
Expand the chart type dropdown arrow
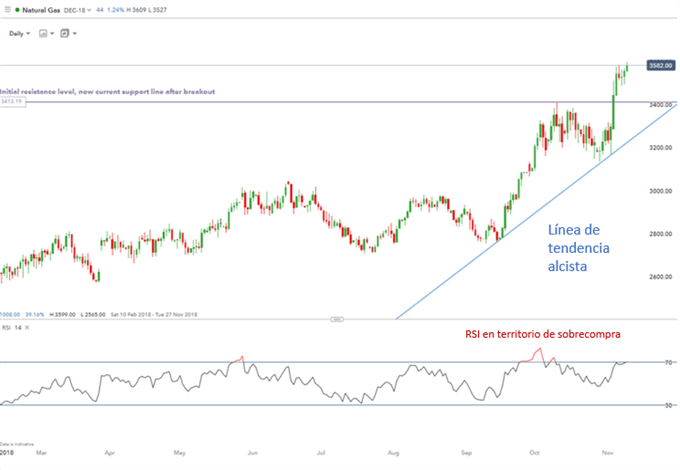(x=52, y=33)
